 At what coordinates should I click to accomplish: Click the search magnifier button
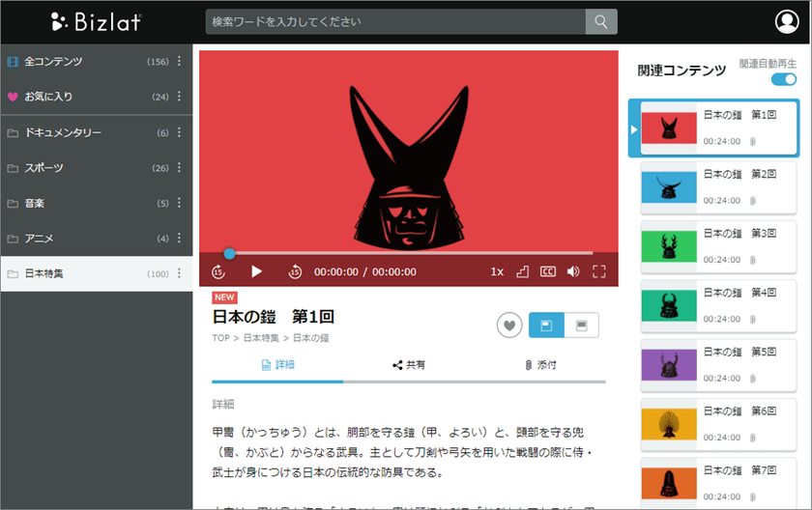pos(601,21)
